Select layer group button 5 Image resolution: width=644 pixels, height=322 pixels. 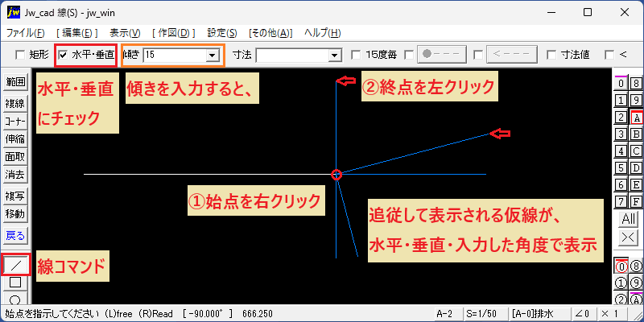[621, 168]
